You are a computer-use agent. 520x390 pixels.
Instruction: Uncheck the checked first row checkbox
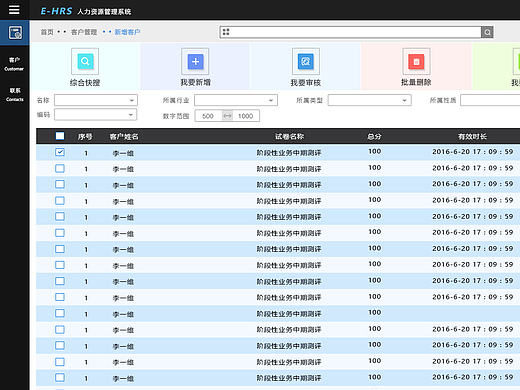(60, 152)
